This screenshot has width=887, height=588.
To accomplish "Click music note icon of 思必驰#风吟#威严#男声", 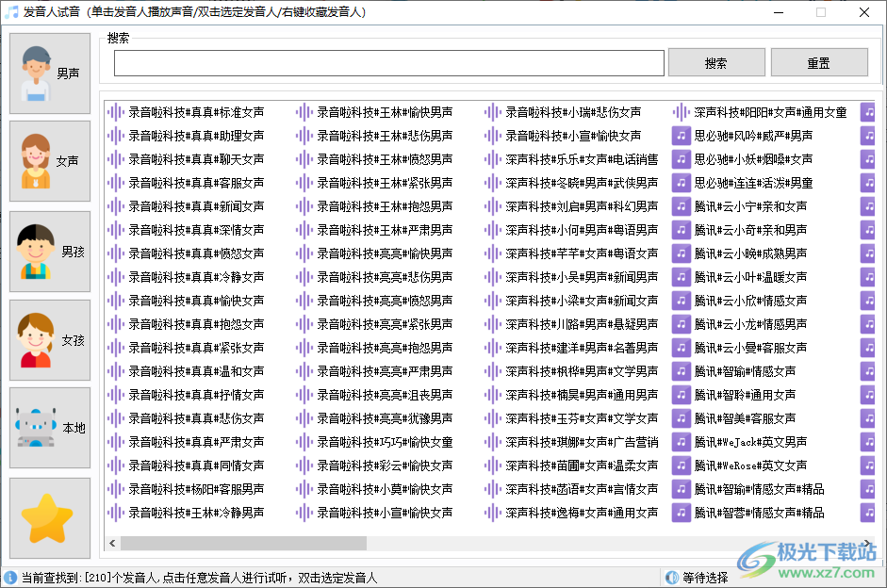I will [x=682, y=136].
